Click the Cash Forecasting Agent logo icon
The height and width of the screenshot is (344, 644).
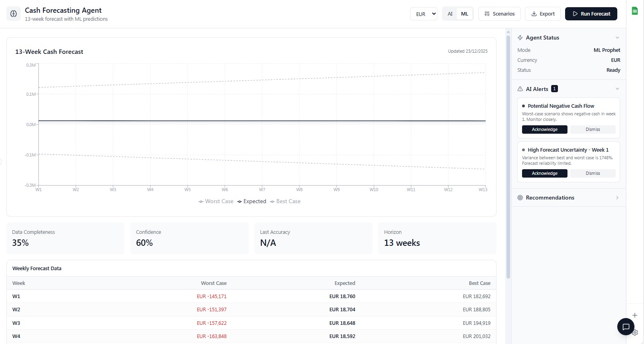pos(14,14)
